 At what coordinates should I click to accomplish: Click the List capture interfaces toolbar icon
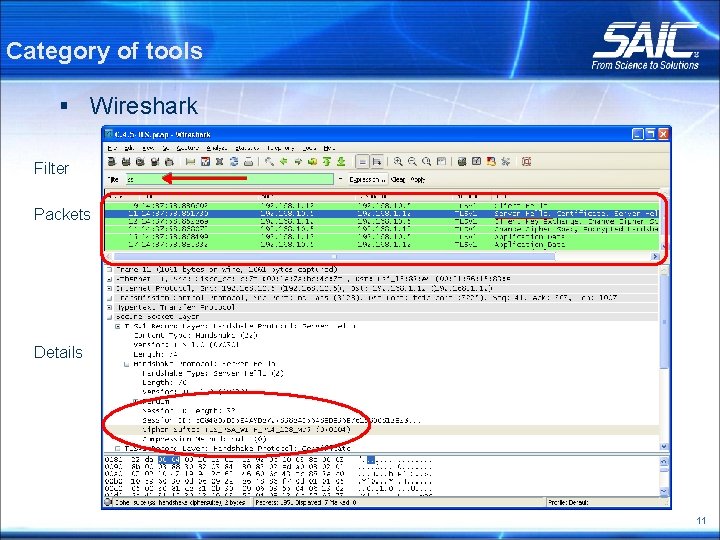pos(112,162)
